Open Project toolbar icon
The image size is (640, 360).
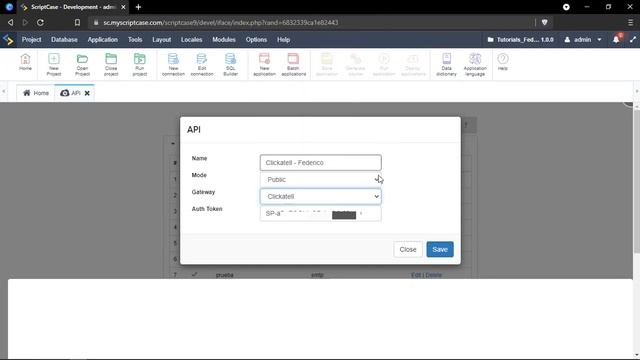pyautogui.click(x=82, y=64)
